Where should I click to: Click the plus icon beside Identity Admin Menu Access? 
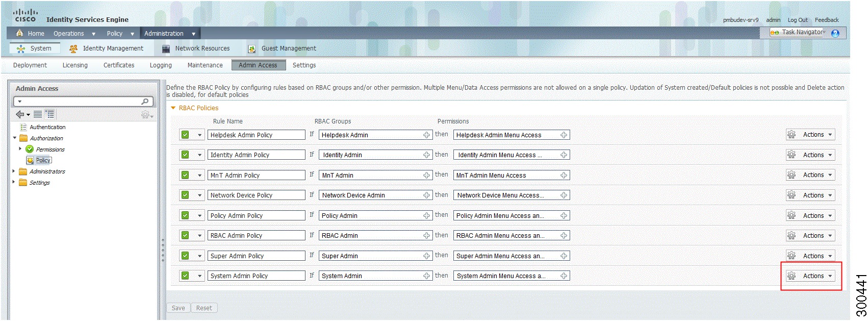click(564, 155)
